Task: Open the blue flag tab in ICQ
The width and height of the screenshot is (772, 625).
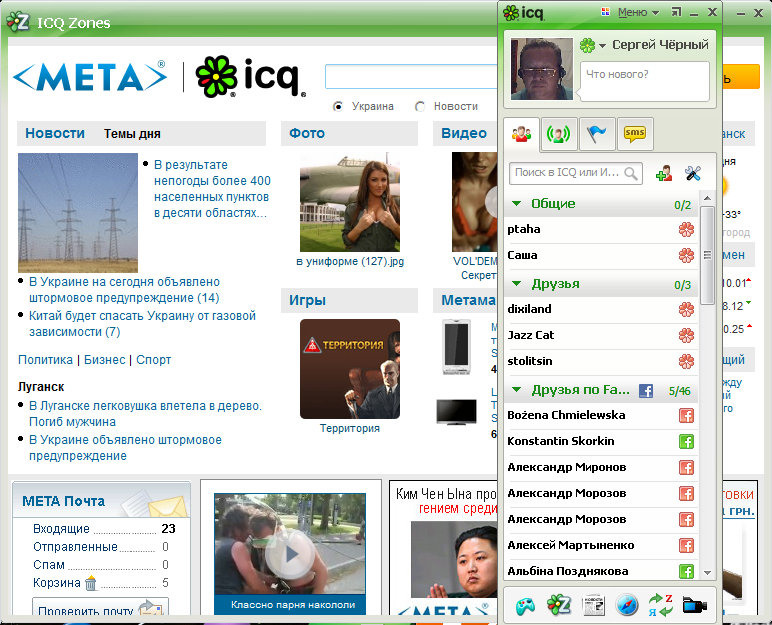Action: click(597, 133)
